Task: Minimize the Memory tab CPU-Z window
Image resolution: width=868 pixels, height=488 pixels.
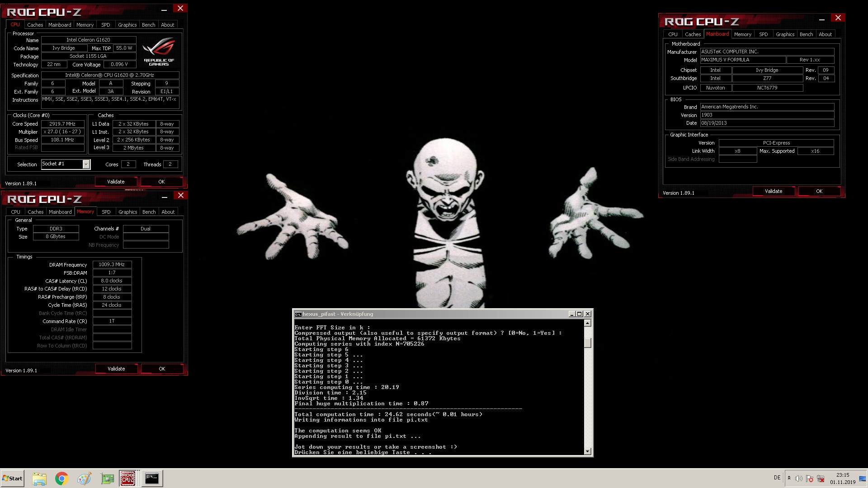Action: [165, 196]
